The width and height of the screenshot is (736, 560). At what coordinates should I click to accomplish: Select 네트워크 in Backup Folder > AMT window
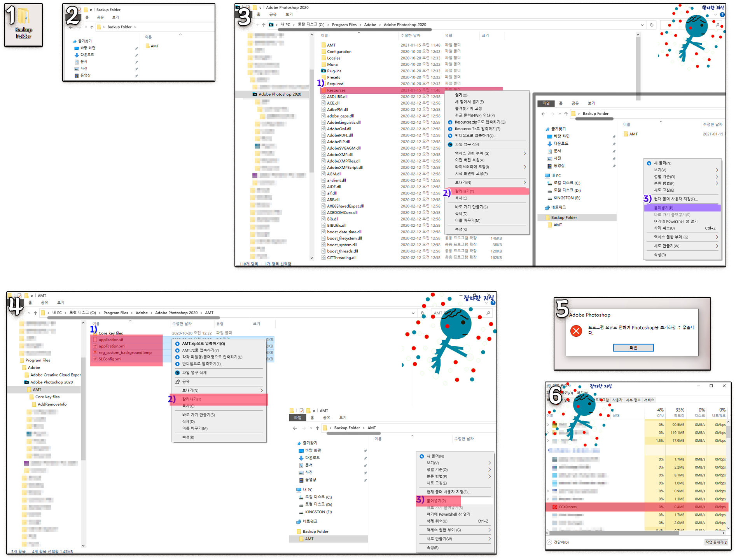310,521
